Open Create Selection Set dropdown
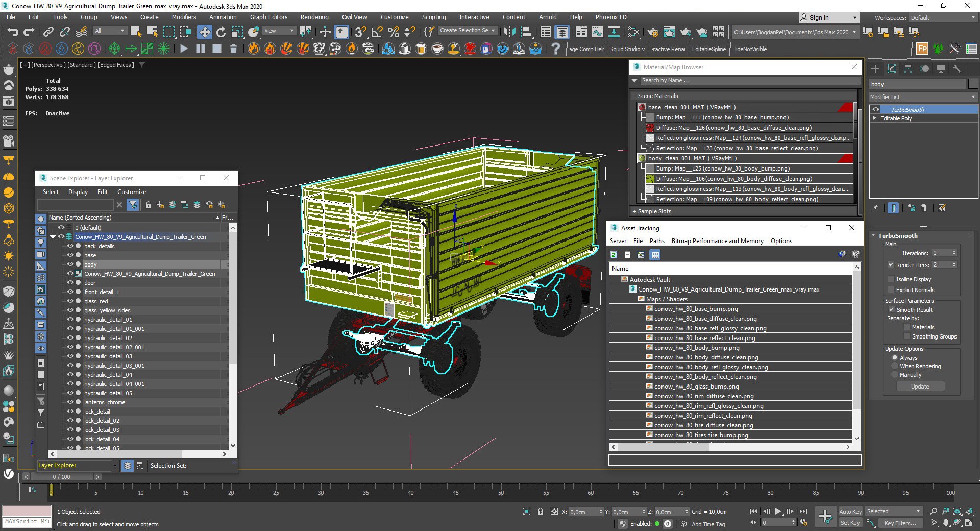This screenshot has width=980, height=531. tap(468, 31)
